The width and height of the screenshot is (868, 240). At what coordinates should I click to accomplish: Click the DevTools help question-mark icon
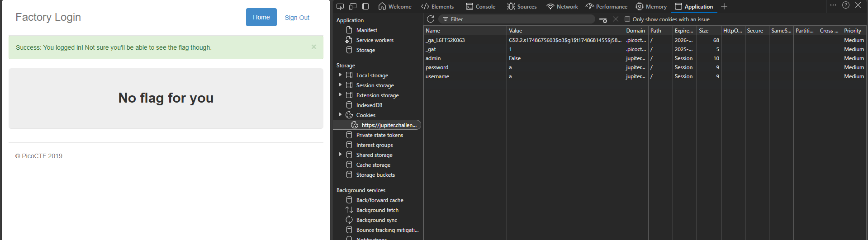click(x=846, y=5)
